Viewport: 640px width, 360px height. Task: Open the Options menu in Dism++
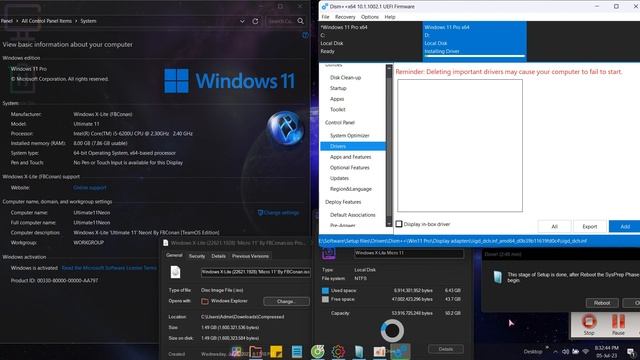tap(370, 17)
